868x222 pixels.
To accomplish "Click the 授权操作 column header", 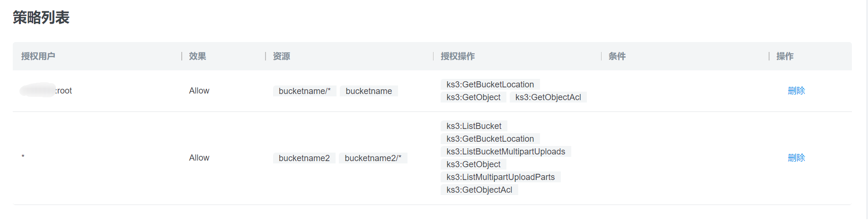I will pyautogui.click(x=458, y=56).
